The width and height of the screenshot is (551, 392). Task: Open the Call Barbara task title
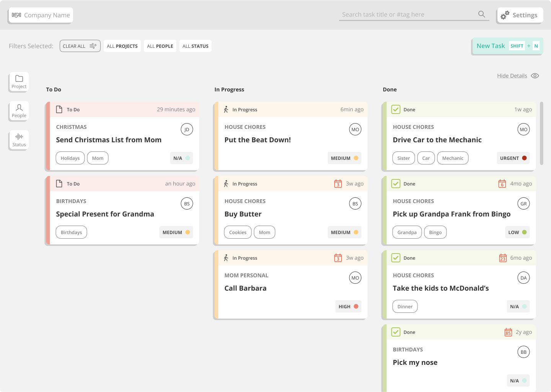click(x=245, y=288)
